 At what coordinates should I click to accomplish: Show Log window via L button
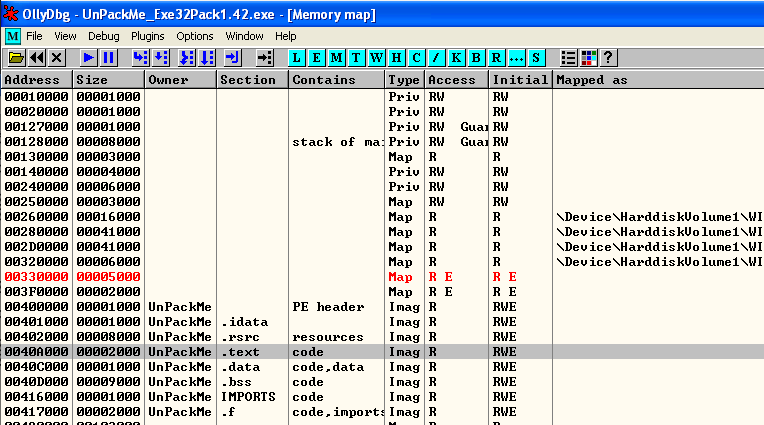[x=296, y=58]
